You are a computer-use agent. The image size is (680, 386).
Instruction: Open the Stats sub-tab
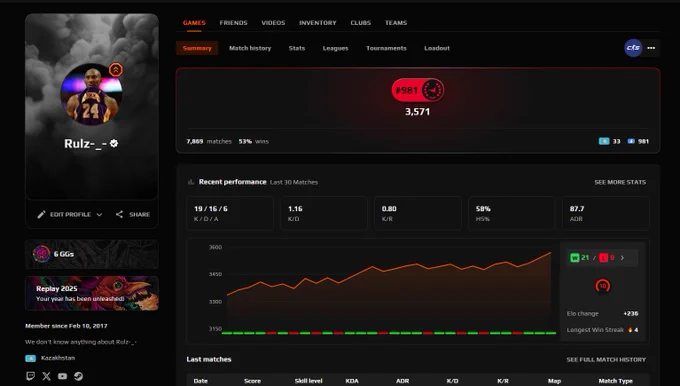[x=297, y=48]
